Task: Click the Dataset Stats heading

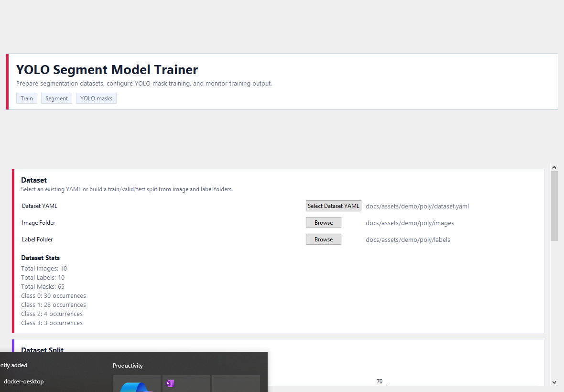Action: click(40, 258)
